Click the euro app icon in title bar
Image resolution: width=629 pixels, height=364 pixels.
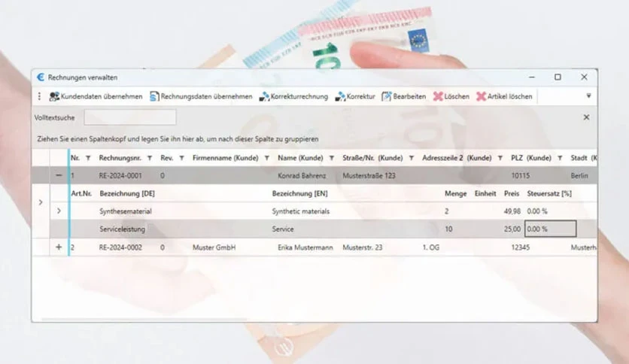pyautogui.click(x=41, y=77)
